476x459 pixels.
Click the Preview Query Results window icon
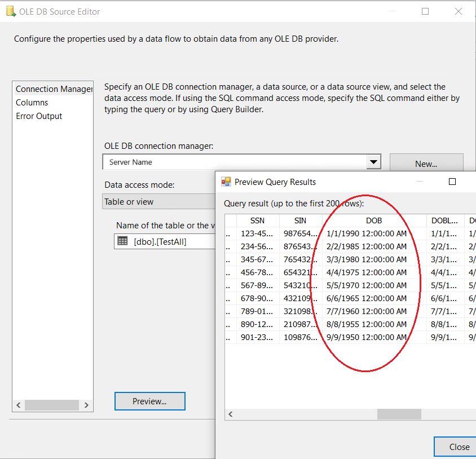(226, 182)
